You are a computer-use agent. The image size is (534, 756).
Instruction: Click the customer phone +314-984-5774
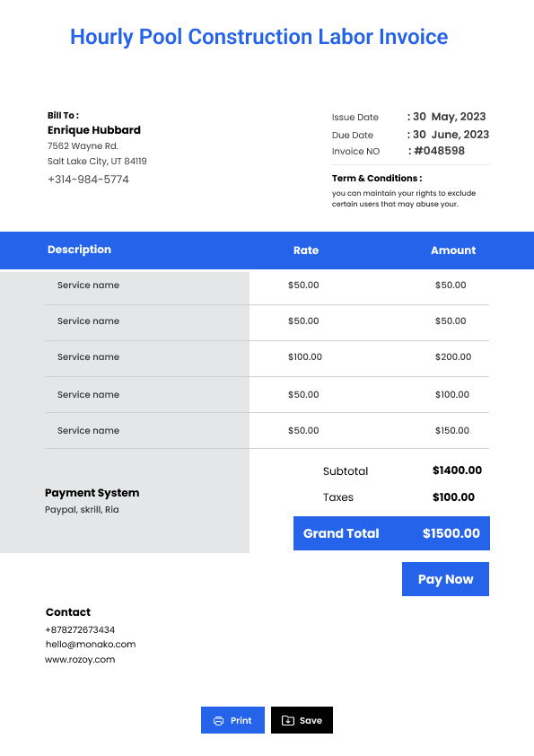tap(88, 180)
